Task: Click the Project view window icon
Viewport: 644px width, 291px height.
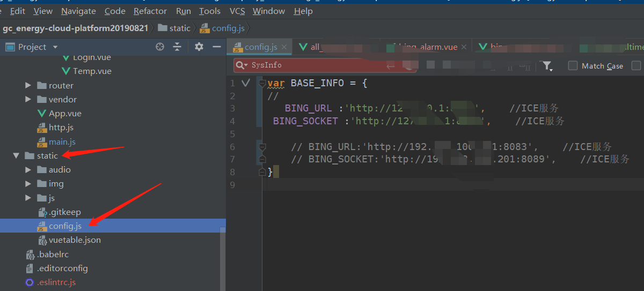Action: tap(10, 47)
